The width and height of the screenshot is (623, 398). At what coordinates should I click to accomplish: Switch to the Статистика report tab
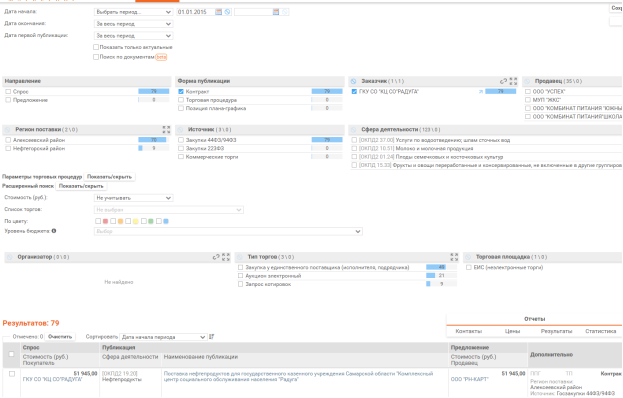(600, 331)
